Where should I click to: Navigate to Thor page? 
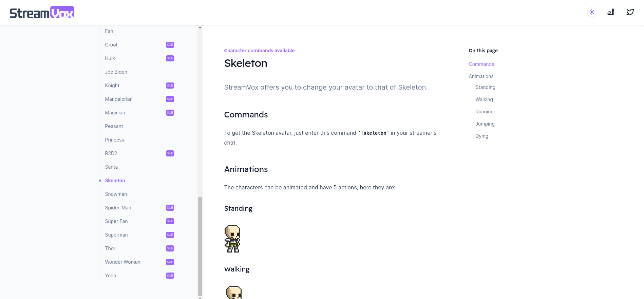(x=110, y=248)
